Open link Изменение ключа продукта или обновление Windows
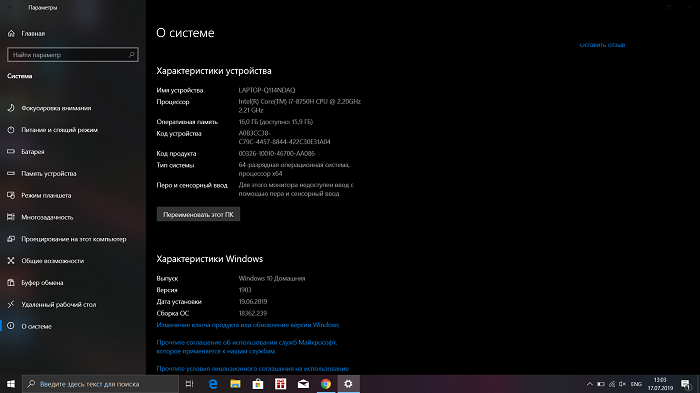700x393 pixels. pyautogui.click(x=248, y=325)
